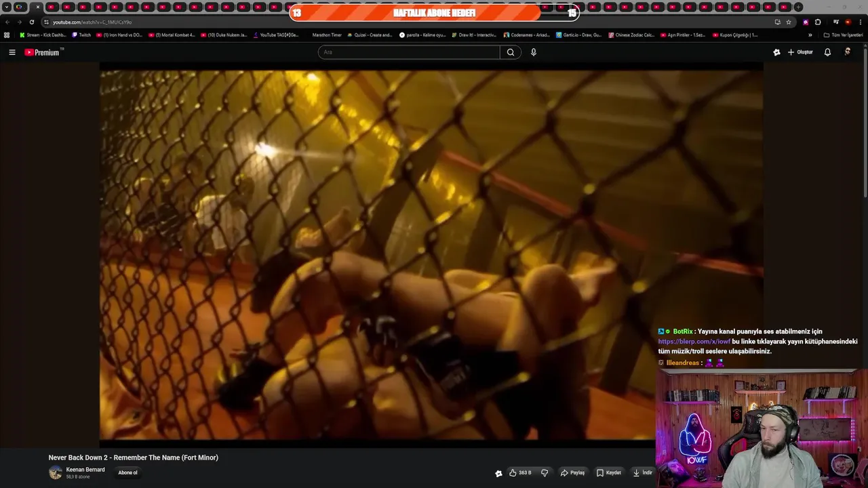Viewport: 868px width, 488px height.
Task: Open YouTube notifications bell
Action: tap(827, 52)
